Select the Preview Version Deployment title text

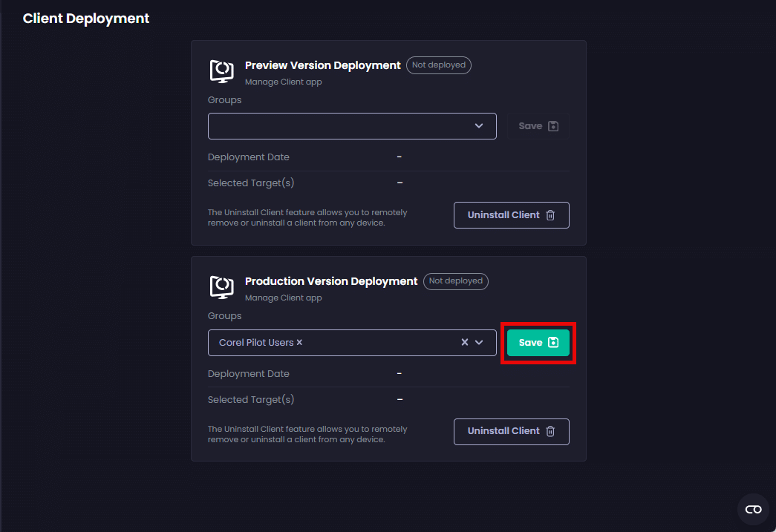coord(322,65)
